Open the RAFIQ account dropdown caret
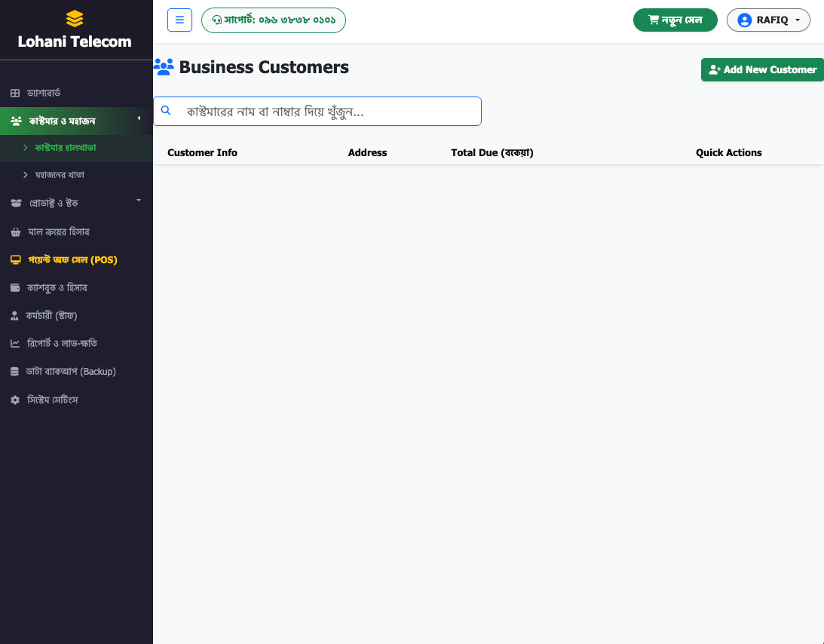The height and width of the screenshot is (644, 824). coord(797,20)
